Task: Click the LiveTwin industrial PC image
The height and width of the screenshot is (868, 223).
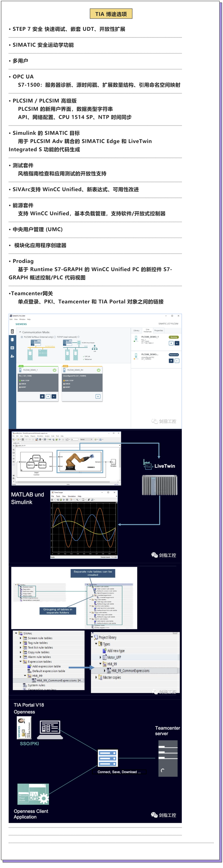Action: [x=160, y=485]
